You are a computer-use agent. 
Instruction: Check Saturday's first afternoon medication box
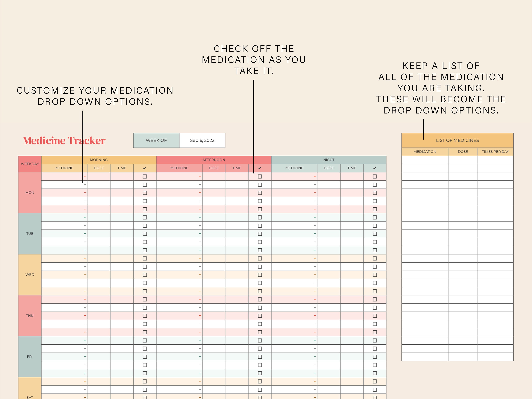coord(260,381)
